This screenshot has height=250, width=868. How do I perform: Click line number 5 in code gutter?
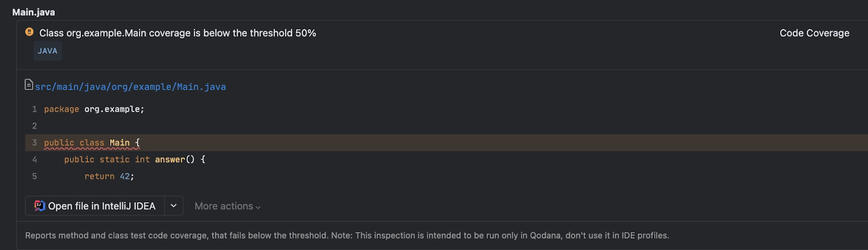[35, 176]
